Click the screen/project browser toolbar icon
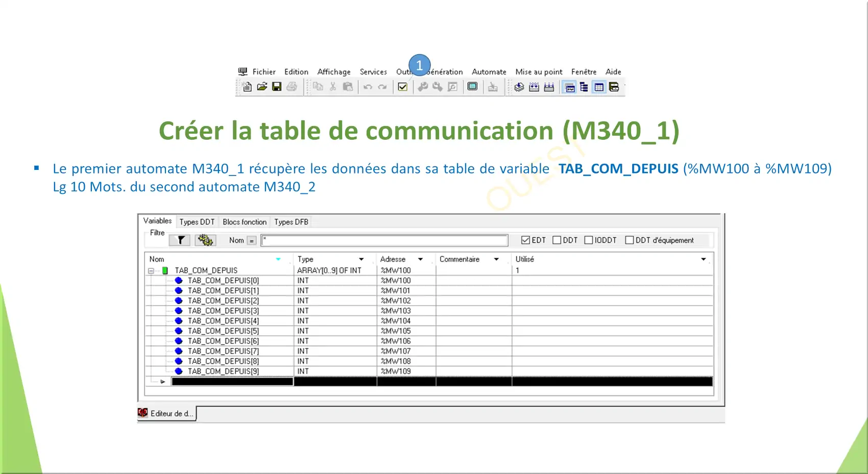Viewport: 868px width, 474px height. click(x=473, y=87)
